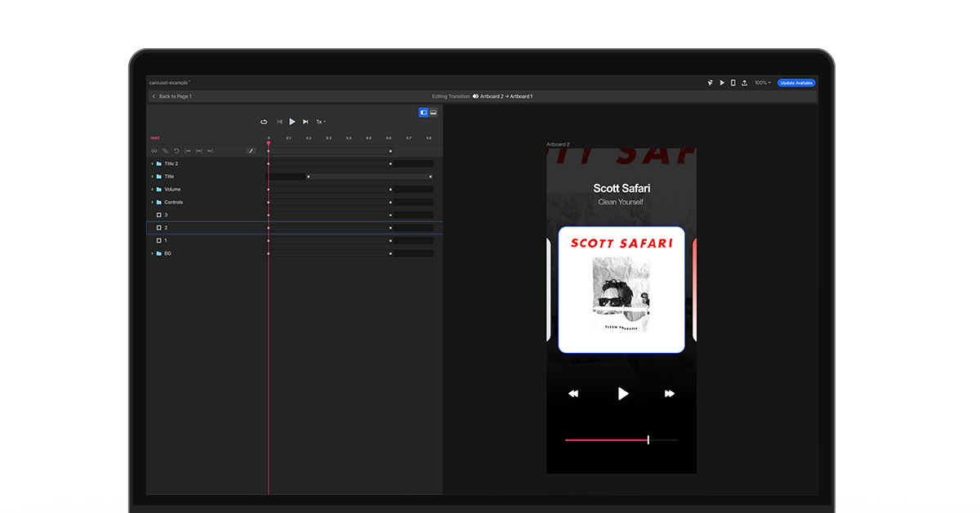Click the stagger layers icon
Screen dimensions: 980x513
tap(165, 150)
